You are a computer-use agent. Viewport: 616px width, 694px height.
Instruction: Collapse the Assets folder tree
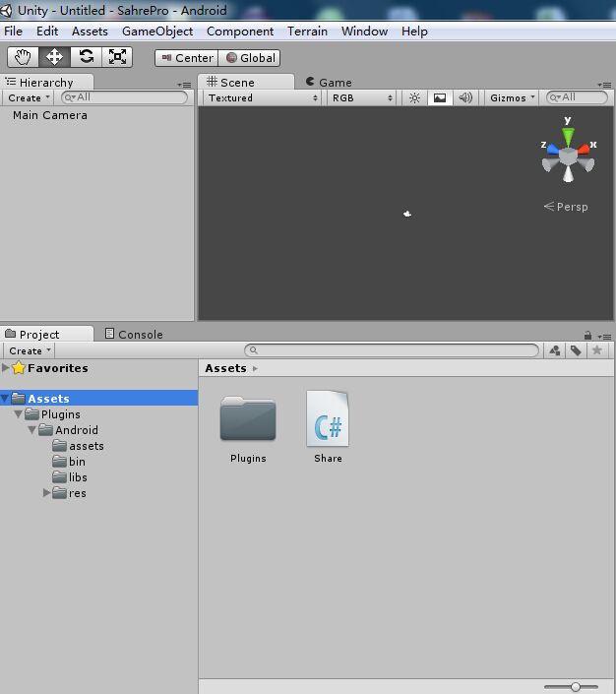coord(5,399)
